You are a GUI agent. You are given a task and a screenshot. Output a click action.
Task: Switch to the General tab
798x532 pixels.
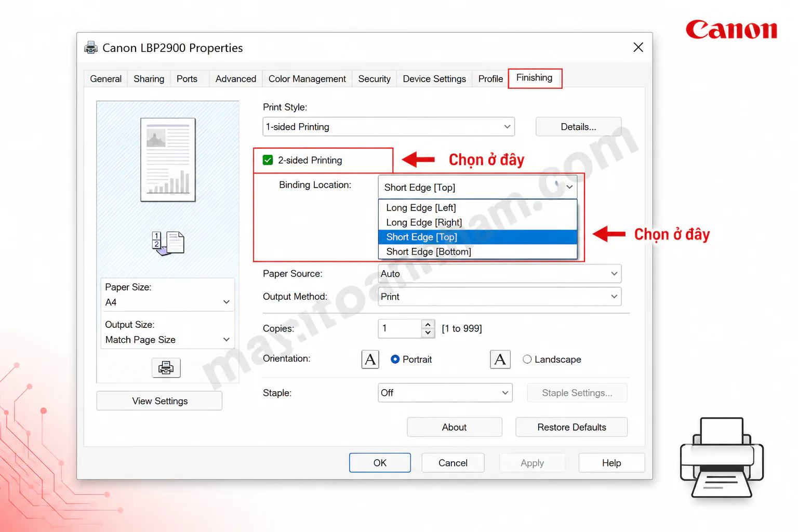point(106,79)
